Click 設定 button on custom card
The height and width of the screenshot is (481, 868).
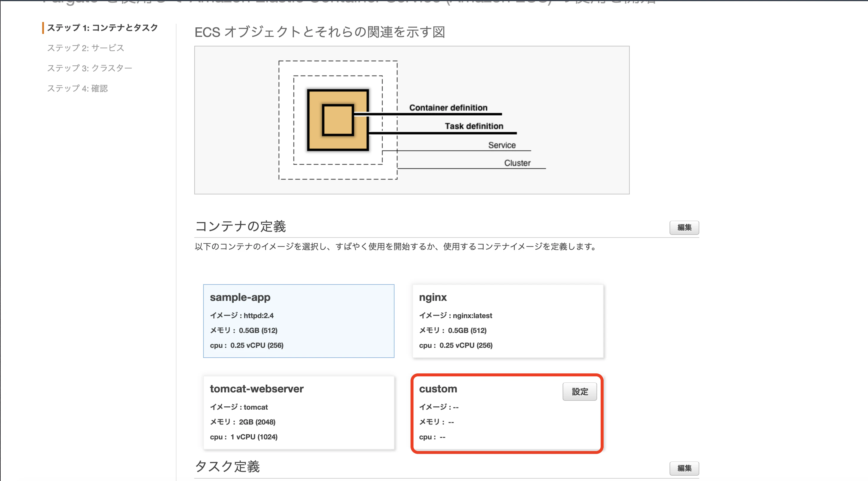[580, 391]
